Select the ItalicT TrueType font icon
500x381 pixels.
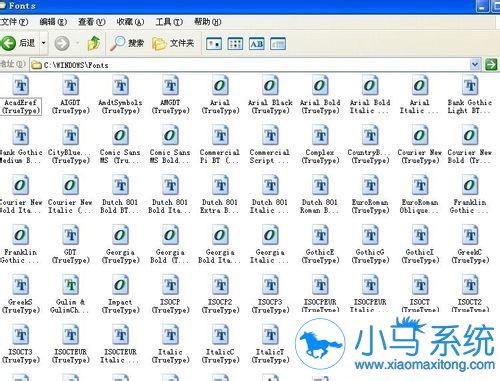[x=270, y=335]
